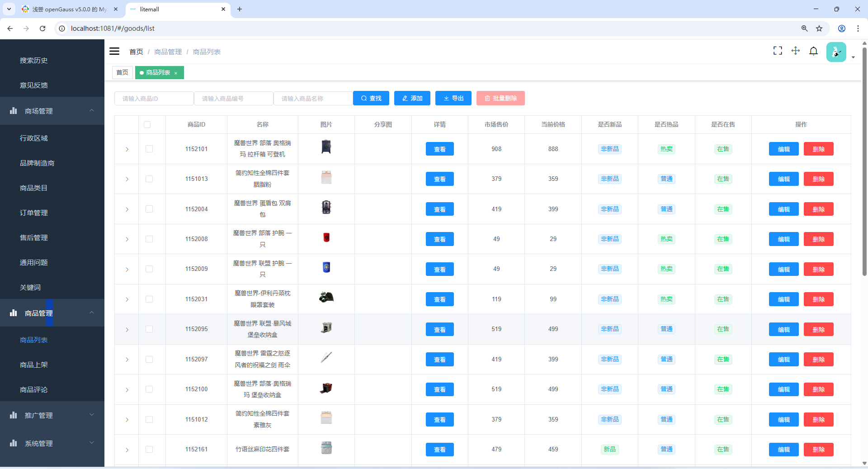Switch to the 首页 tag tab
This screenshot has width=868, height=469.
pos(123,72)
